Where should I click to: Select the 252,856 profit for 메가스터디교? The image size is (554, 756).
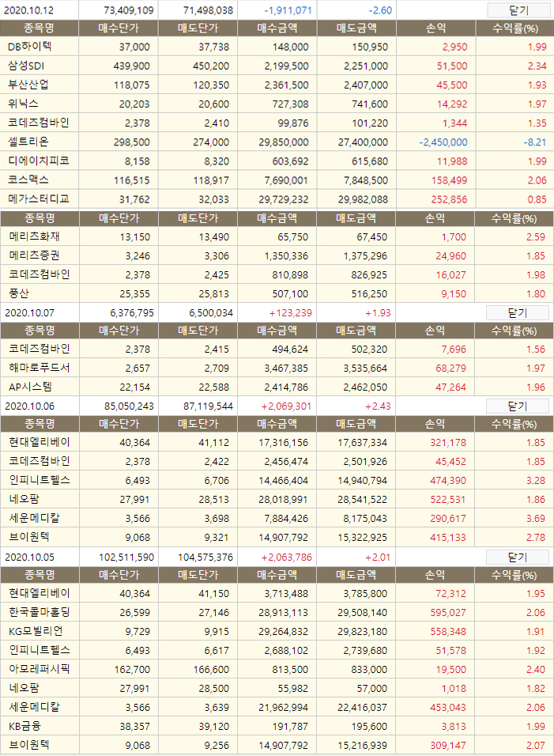(450, 199)
